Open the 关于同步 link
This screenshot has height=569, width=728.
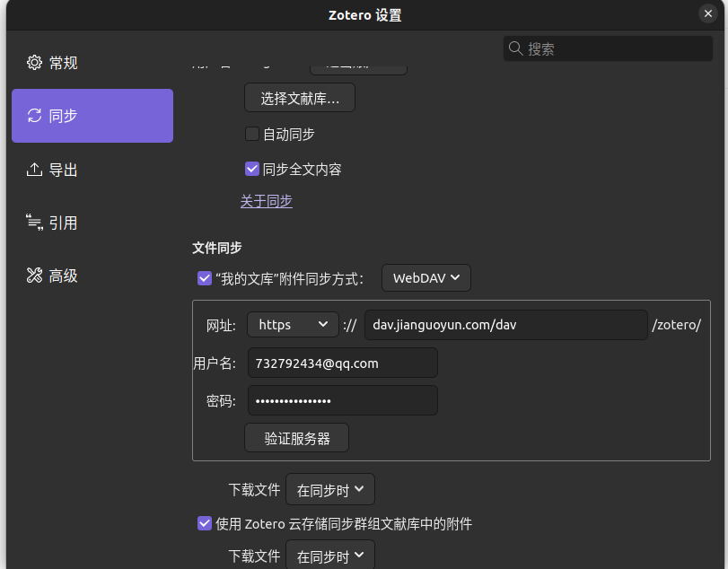pos(266,201)
